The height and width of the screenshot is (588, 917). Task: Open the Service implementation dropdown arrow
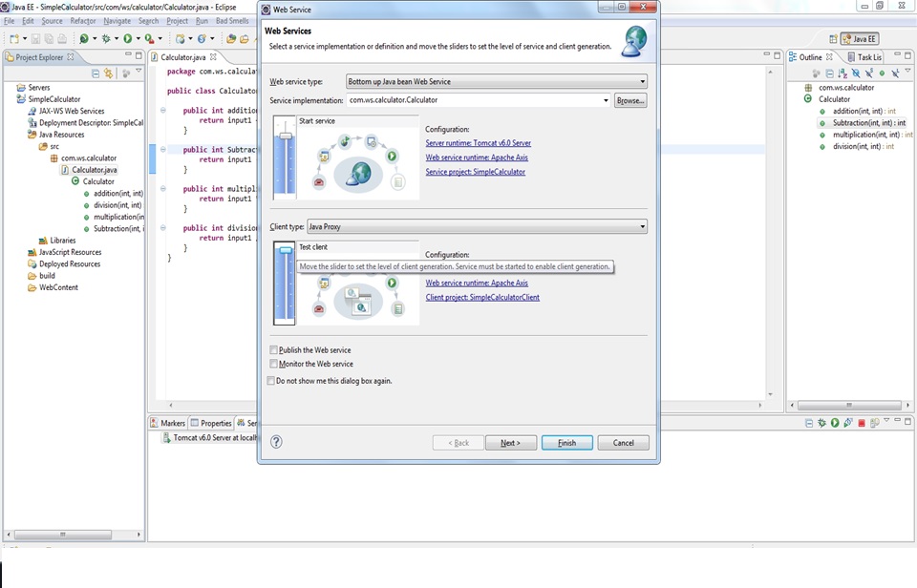[x=606, y=100]
